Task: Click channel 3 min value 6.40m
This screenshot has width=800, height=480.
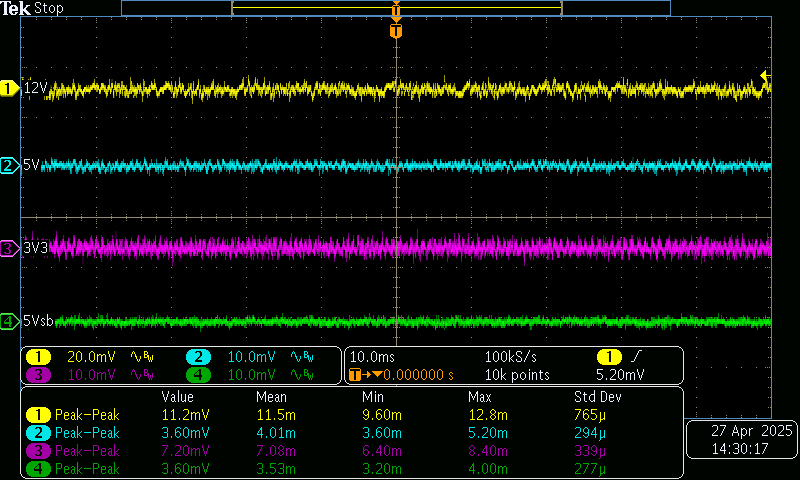Action: click(x=382, y=451)
